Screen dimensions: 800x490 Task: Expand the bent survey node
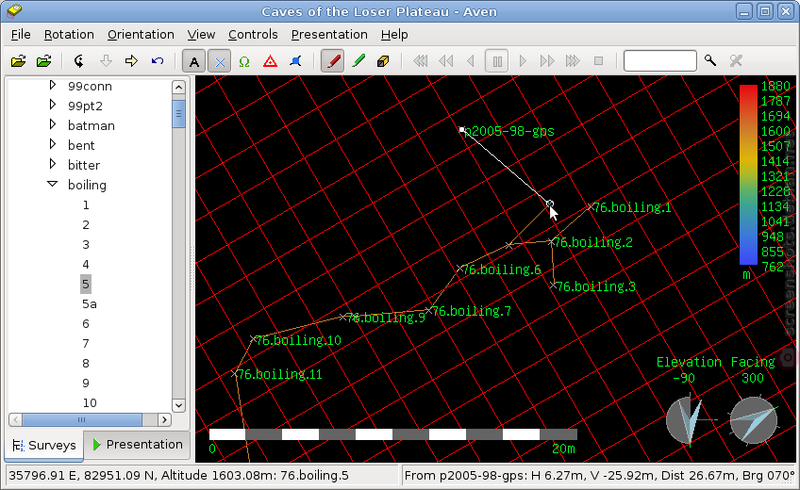click(x=52, y=144)
